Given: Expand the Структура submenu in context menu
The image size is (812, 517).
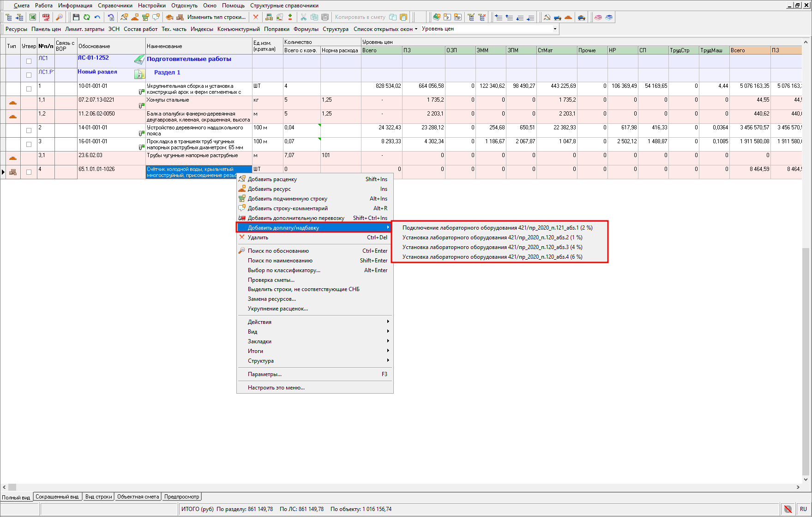Looking at the screenshot, I should tap(315, 361).
